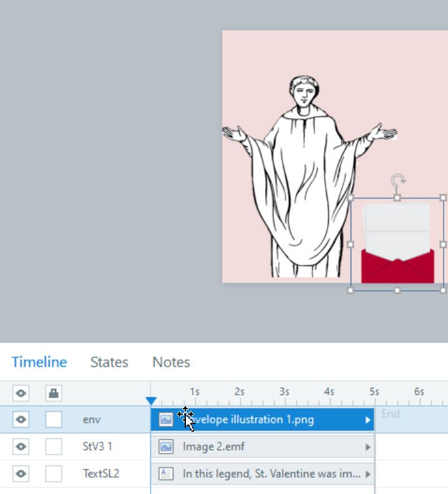Click the 5s mark on ruler
The height and width of the screenshot is (494, 448).
(x=374, y=392)
